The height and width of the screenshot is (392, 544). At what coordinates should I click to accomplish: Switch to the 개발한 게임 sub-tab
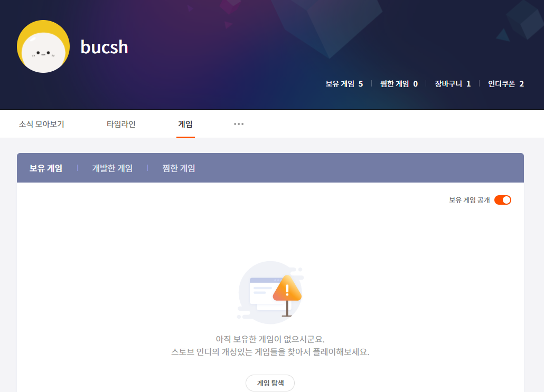coord(112,168)
